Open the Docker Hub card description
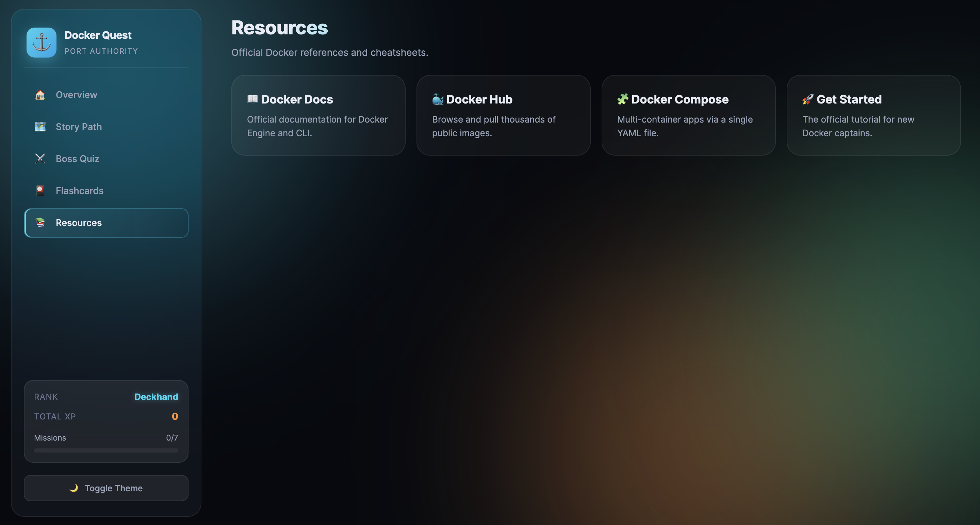Viewport: 980px width, 525px height. click(493, 126)
